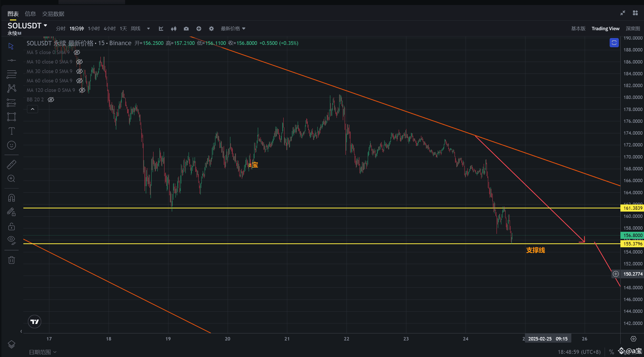Open time axis settings gear icon
This screenshot has width=644, height=357.
pos(634,339)
